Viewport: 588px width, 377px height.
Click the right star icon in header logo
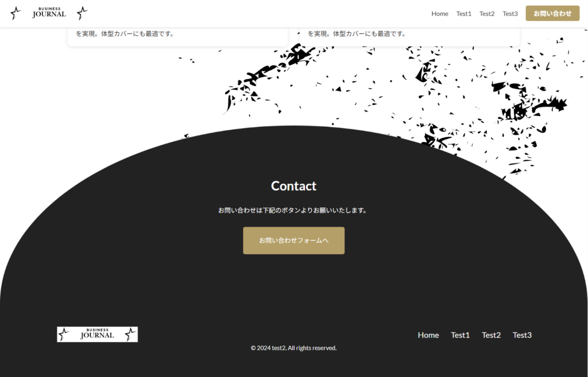[x=83, y=13]
